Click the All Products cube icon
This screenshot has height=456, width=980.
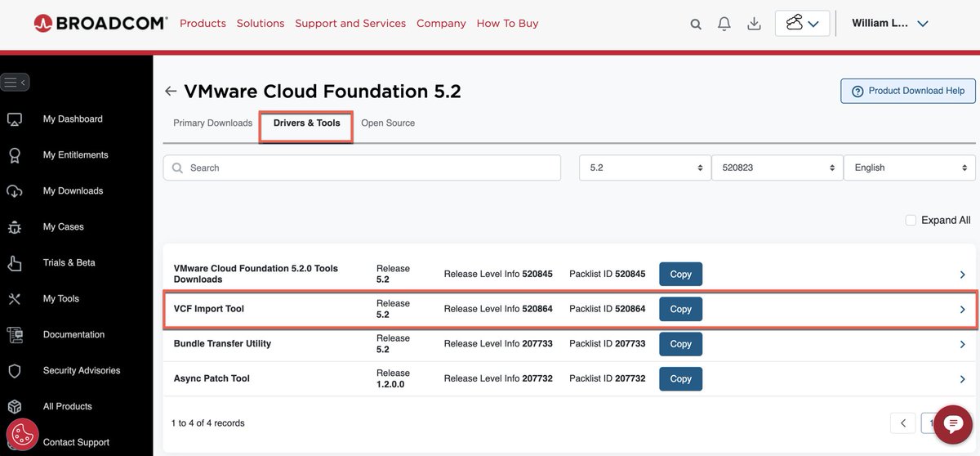15,407
